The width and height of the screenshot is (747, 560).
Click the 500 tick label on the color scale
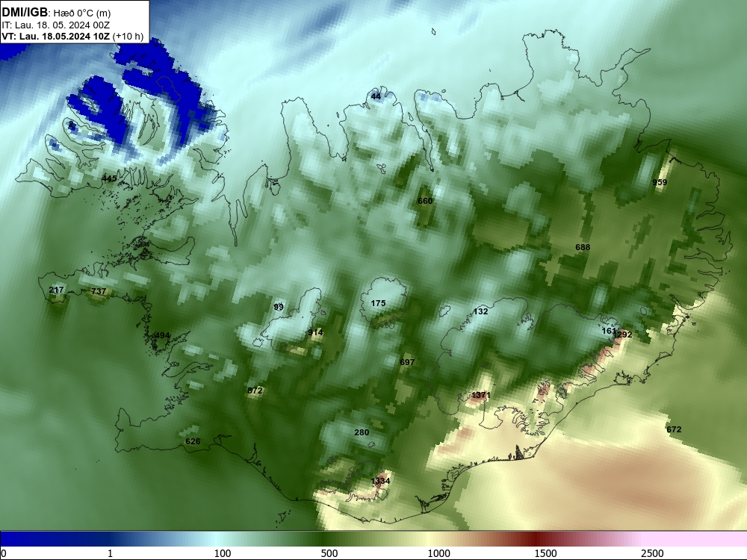(329, 553)
